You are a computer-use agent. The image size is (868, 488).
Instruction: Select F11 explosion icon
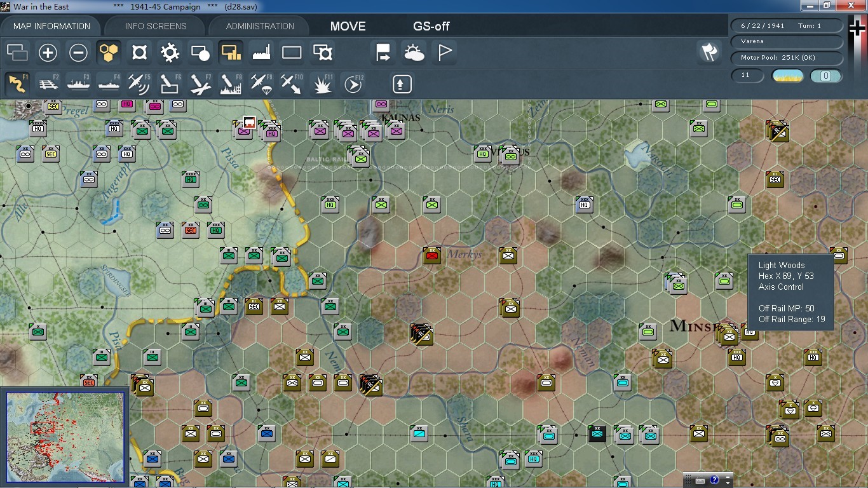(323, 84)
